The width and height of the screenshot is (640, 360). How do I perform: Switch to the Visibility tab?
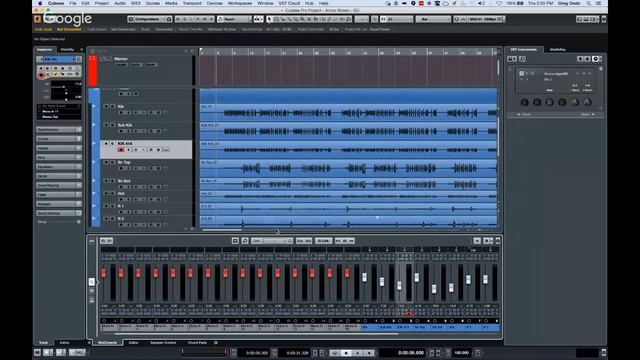pos(67,49)
